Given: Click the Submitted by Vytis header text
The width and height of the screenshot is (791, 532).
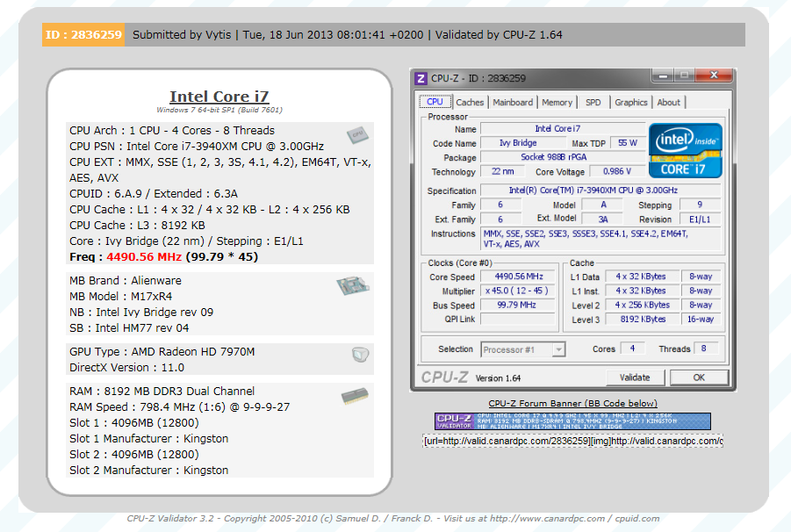Looking at the screenshot, I should (x=182, y=35).
